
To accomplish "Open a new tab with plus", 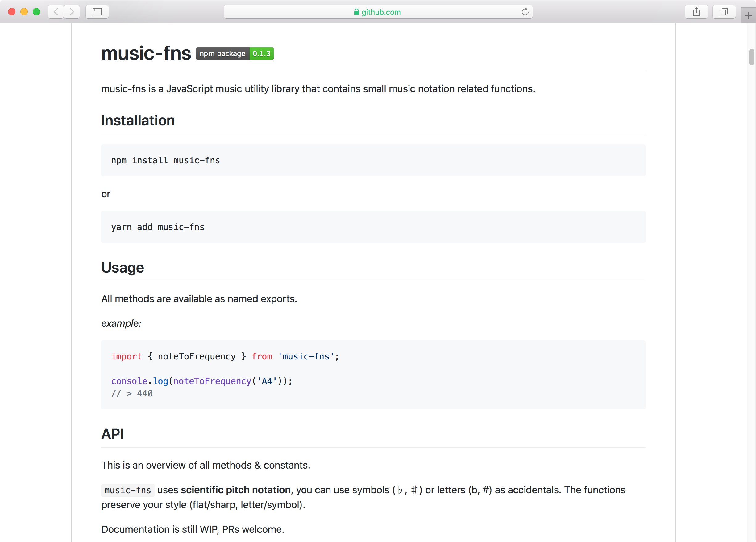I will (748, 16).
